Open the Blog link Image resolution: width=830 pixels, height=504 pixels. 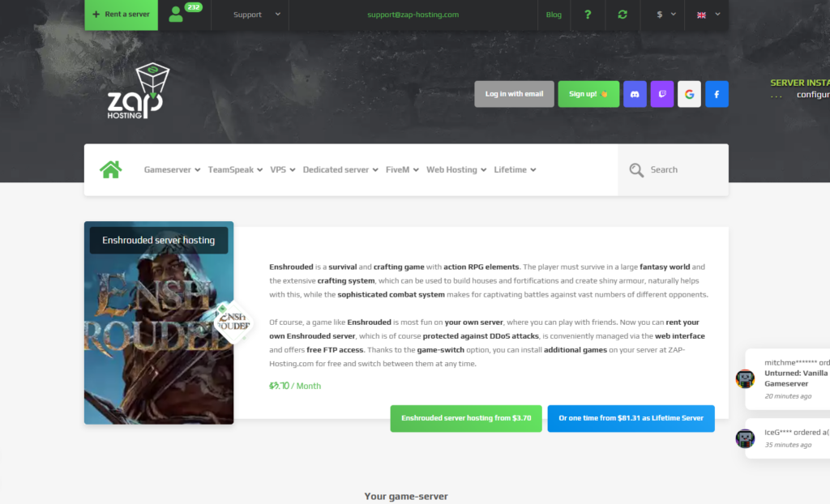tap(554, 15)
